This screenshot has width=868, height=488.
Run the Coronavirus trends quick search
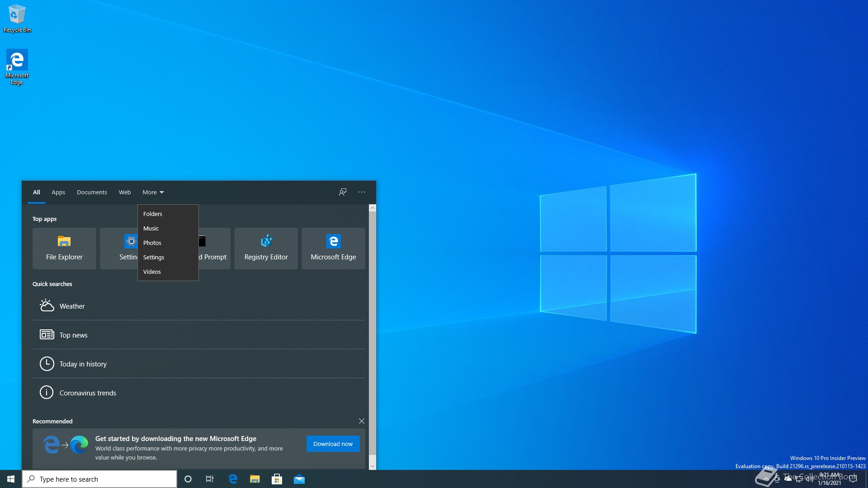[x=199, y=393]
